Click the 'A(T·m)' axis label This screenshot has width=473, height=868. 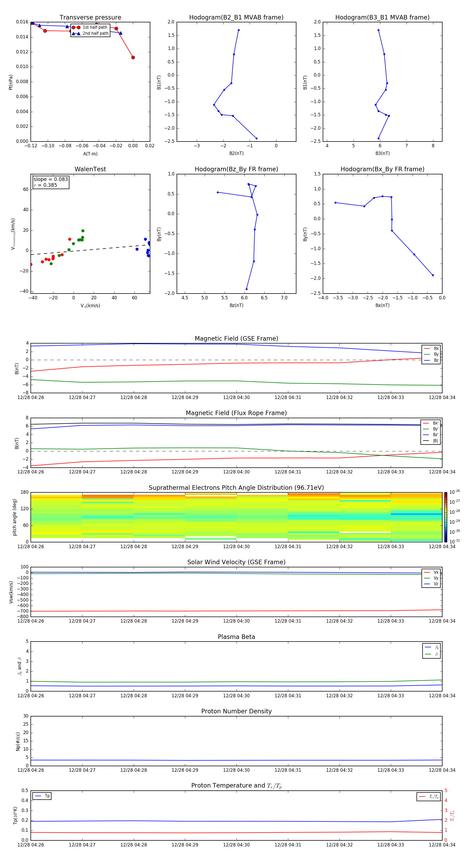tap(90, 154)
